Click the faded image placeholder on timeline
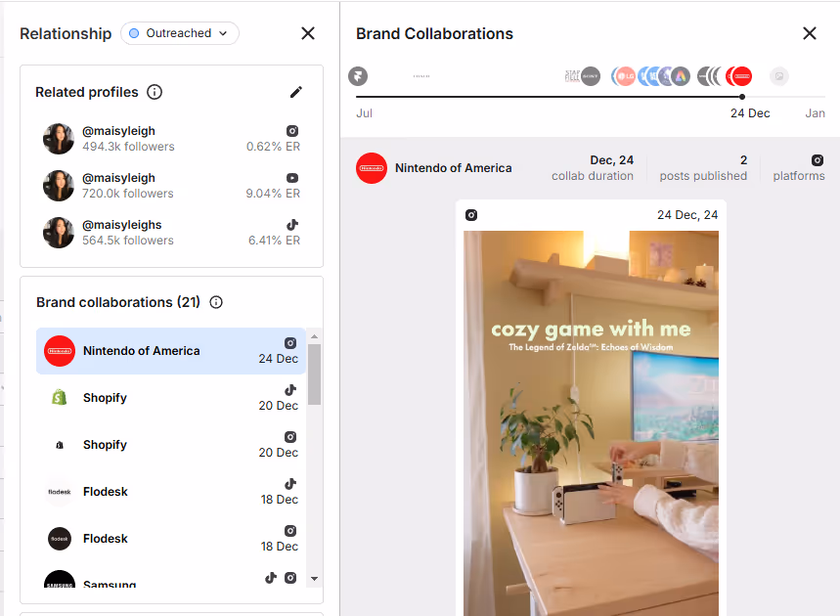840x616 pixels. pos(779,76)
